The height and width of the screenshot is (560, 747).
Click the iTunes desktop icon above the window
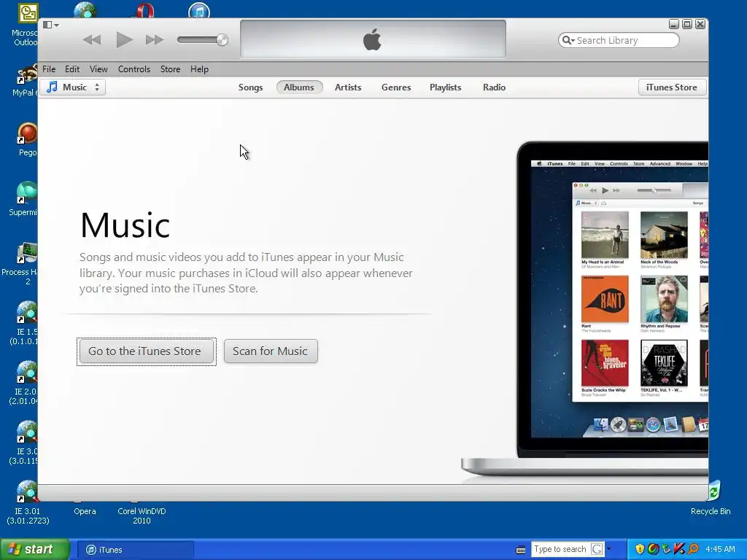(199, 9)
